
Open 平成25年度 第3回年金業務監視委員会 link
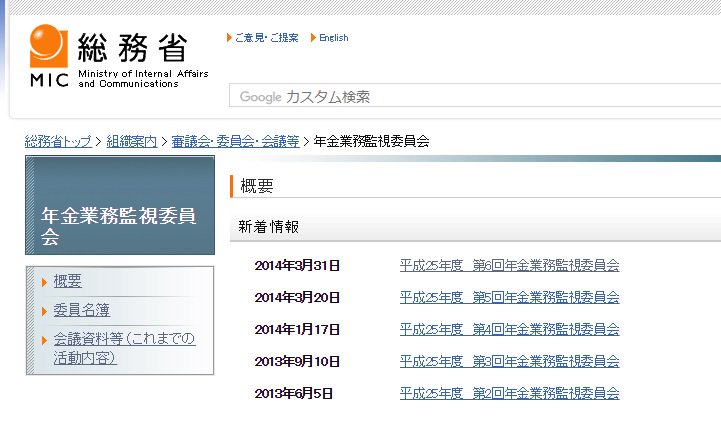click(x=509, y=361)
